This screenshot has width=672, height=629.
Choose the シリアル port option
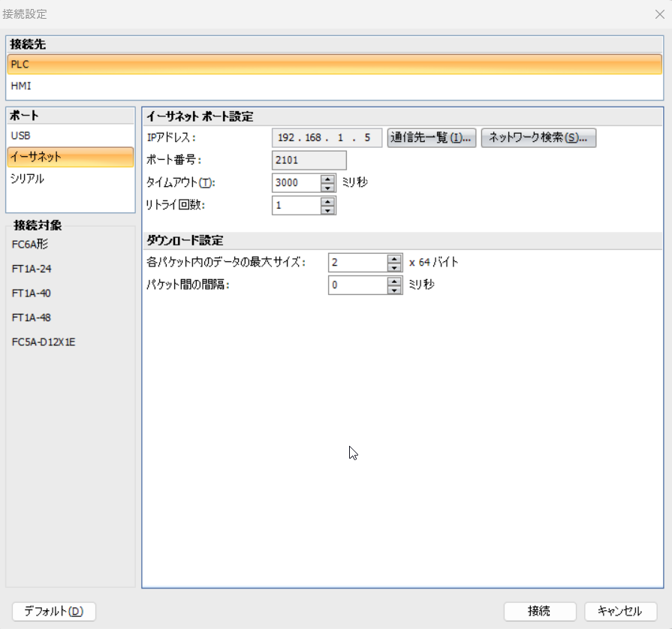[71, 178]
